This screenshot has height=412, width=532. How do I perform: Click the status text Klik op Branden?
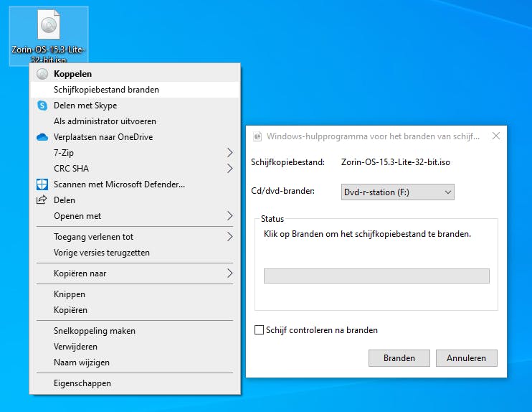367,234
